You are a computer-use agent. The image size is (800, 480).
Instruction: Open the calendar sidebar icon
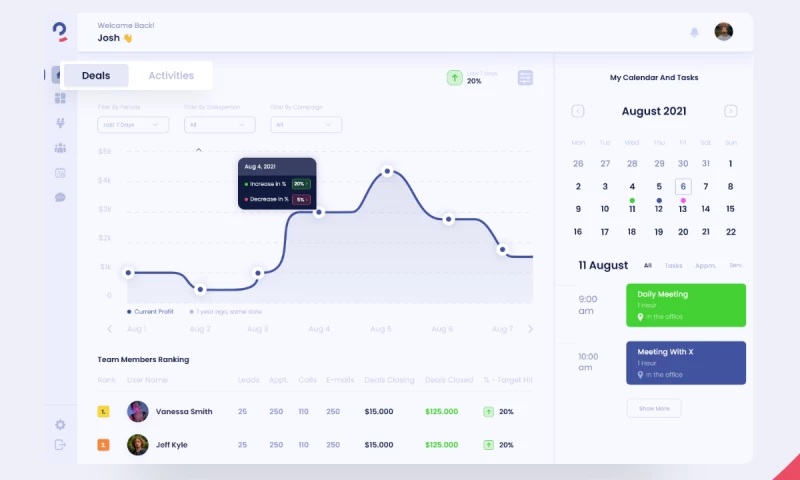tap(60, 173)
